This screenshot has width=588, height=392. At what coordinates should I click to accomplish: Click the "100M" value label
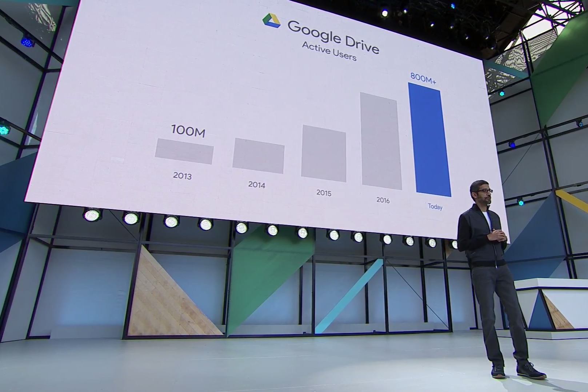(188, 131)
